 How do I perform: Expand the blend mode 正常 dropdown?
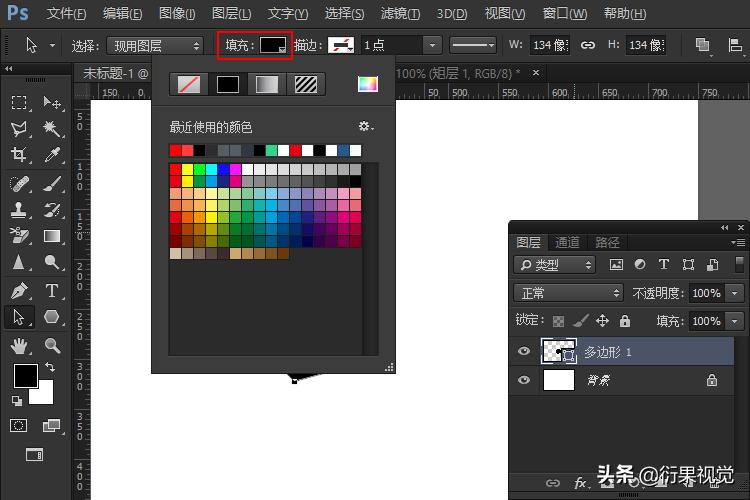(568, 293)
